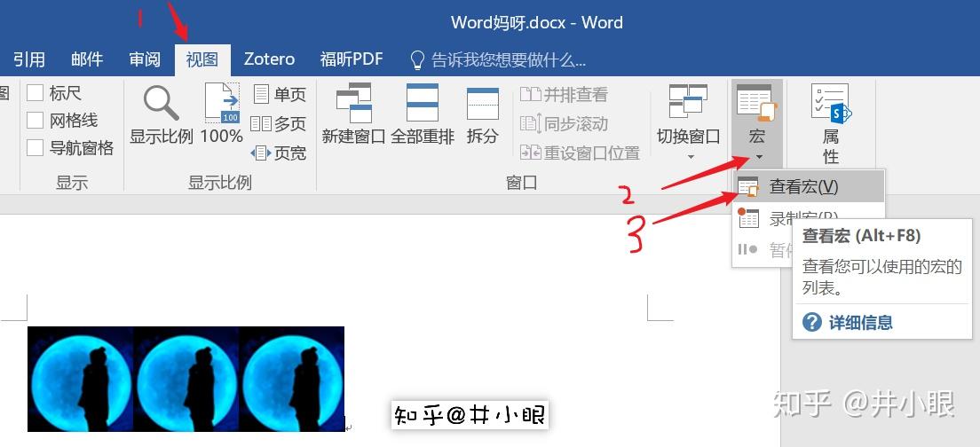Click the 查看宏 menu item icon
This screenshot has height=447, width=980.
click(748, 186)
